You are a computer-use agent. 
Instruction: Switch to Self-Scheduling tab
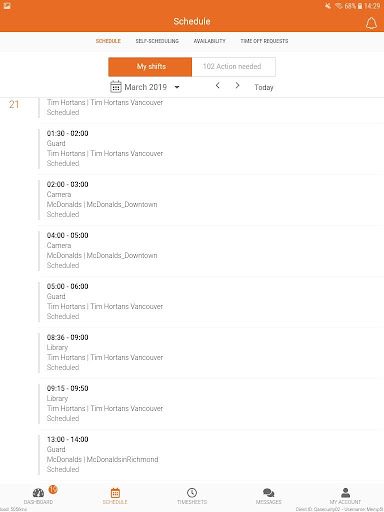pyautogui.click(x=157, y=41)
